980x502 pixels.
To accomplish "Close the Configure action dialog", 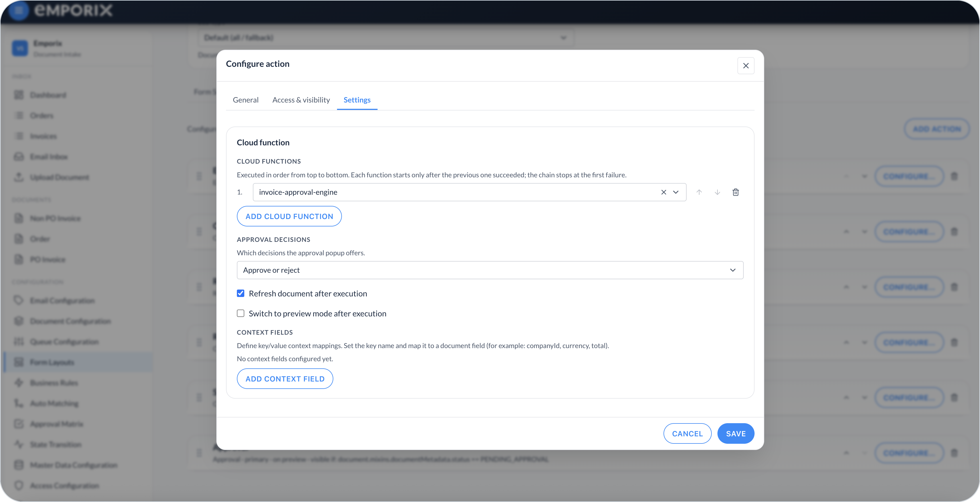I will [746, 66].
